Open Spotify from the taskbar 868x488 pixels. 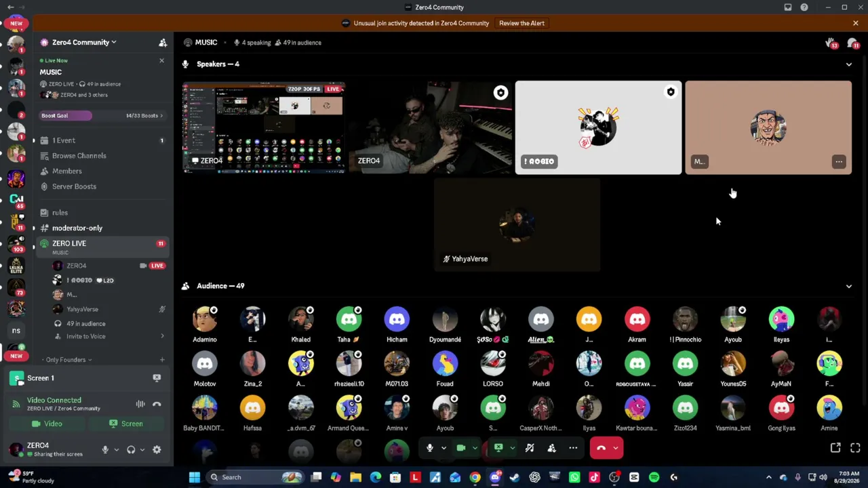[654, 477]
